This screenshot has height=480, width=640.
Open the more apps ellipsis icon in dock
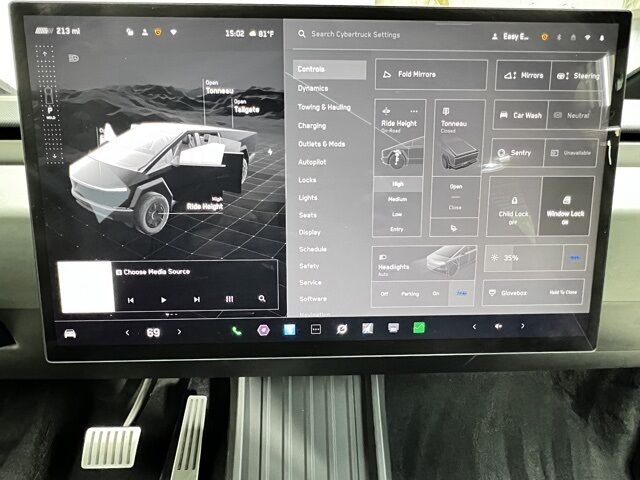pos(316,329)
